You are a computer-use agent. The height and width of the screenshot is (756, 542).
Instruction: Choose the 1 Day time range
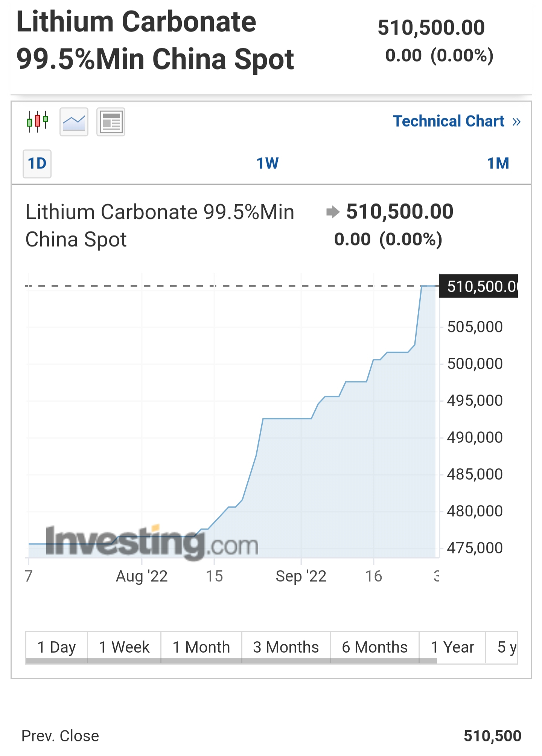coord(56,648)
